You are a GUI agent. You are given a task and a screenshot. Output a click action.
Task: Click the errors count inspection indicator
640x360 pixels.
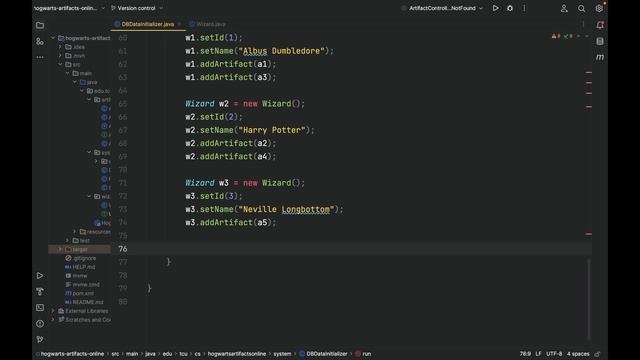click(x=556, y=36)
